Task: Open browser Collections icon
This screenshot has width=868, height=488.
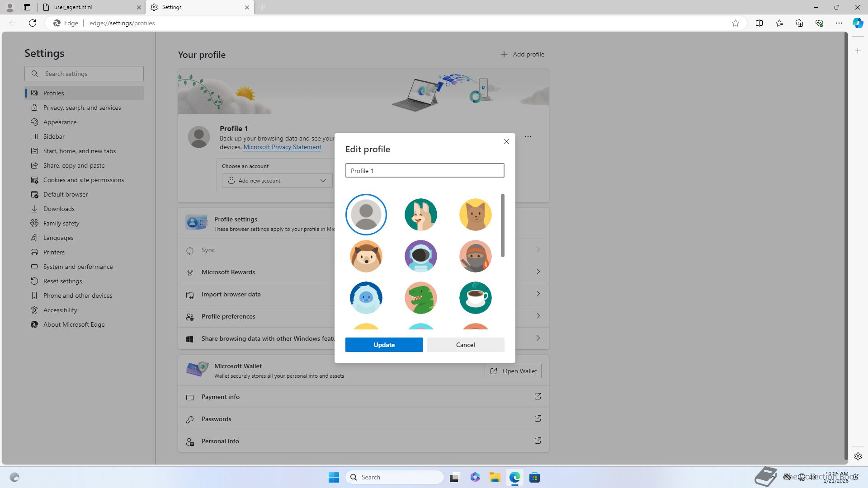Action: point(799,23)
